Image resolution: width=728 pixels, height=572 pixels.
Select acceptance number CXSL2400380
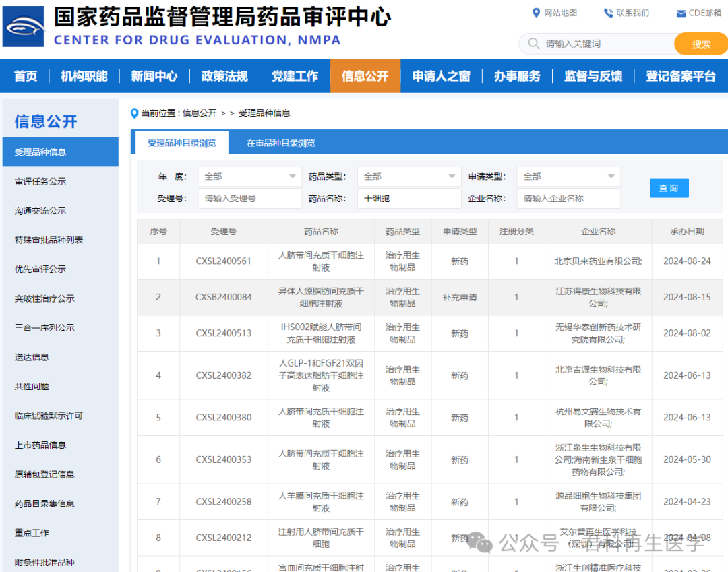(223, 418)
